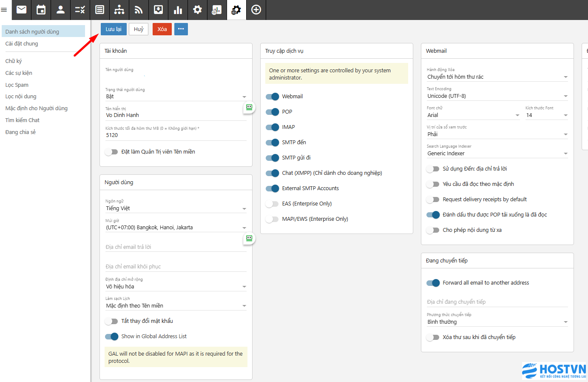Viewport: 588px width, 382px height.
Task: Open Cài đặt chung in sidebar
Action: pos(22,43)
